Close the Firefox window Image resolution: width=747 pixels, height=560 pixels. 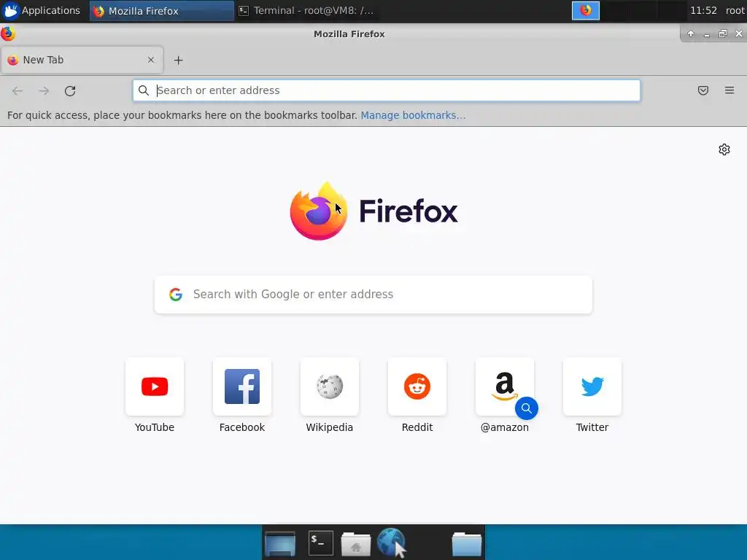739,34
